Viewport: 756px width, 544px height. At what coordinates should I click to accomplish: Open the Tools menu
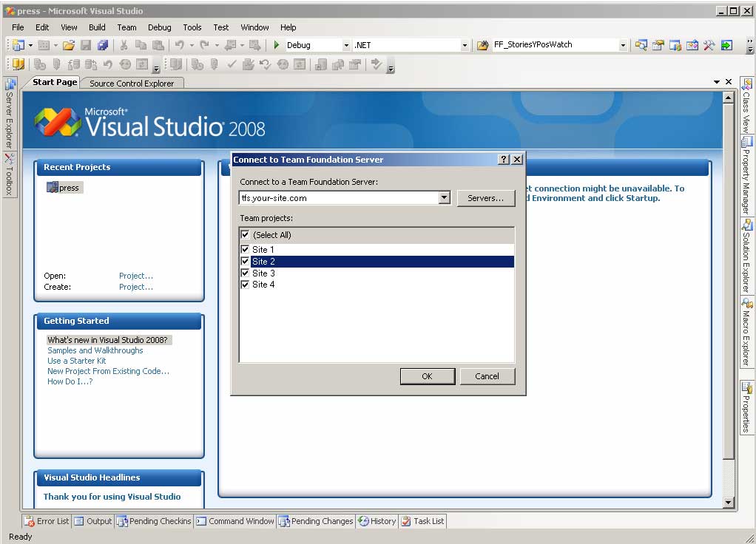[192, 27]
